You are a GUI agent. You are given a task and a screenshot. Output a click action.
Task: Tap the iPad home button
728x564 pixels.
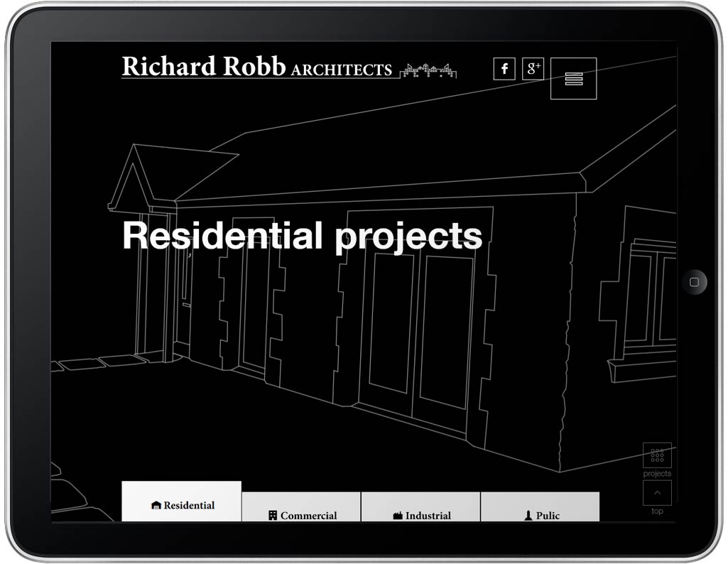point(695,282)
